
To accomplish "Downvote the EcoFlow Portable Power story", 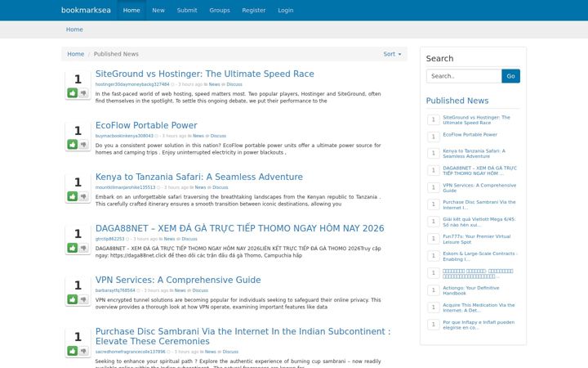I will click(83, 144).
